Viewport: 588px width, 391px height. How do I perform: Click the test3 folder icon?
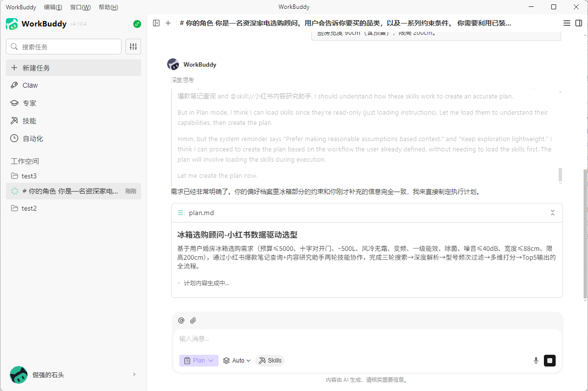click(15, 176)
